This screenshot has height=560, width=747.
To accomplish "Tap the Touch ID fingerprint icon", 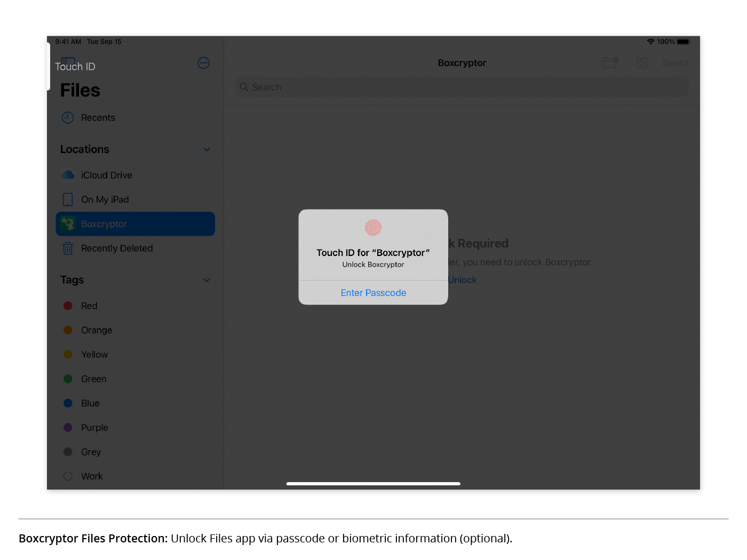I will [373, 228].
